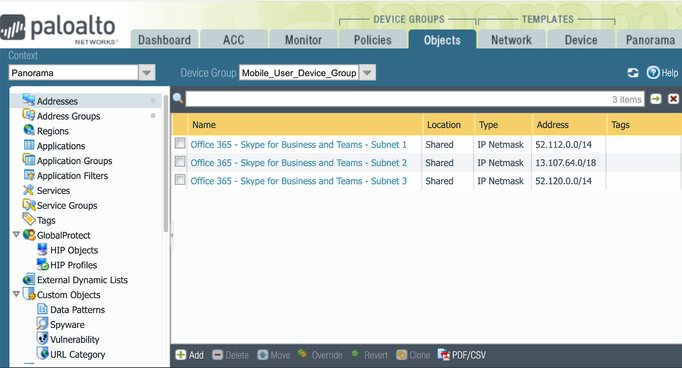This screenshot has height=368, width=682.
Task: Collapse the GlobalProtect tree node
Action: pyautogui.click(x=16, y=235)
